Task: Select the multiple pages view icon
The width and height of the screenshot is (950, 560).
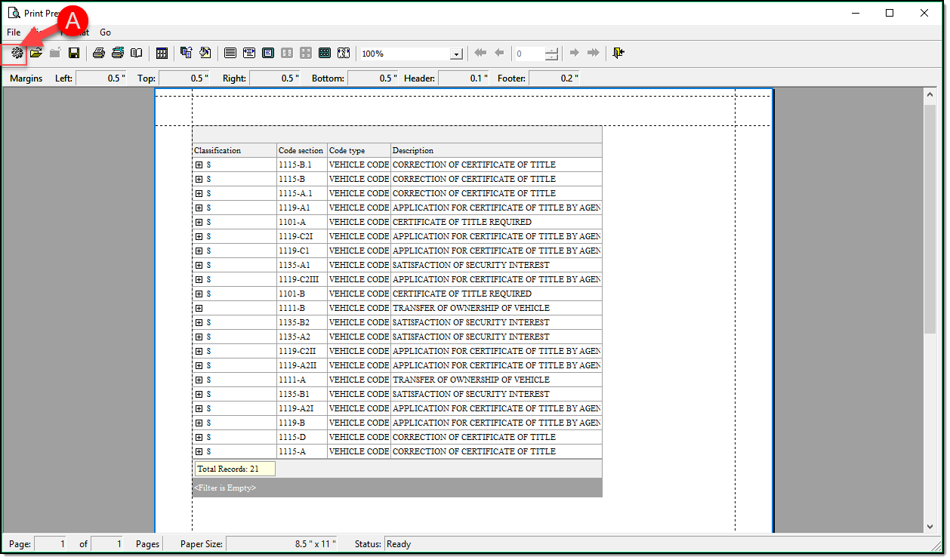Action: click(x=325, y=54)
